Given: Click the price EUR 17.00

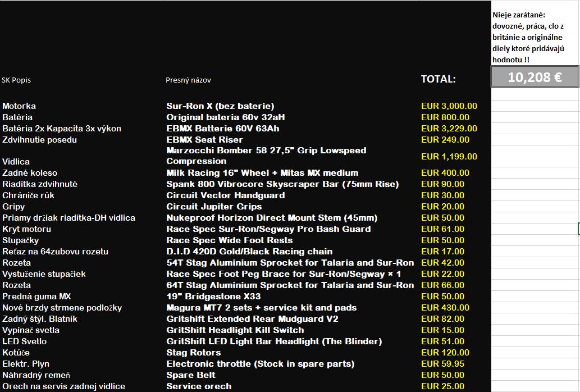Looking at the screenshot, I should [x=443, y=252].
